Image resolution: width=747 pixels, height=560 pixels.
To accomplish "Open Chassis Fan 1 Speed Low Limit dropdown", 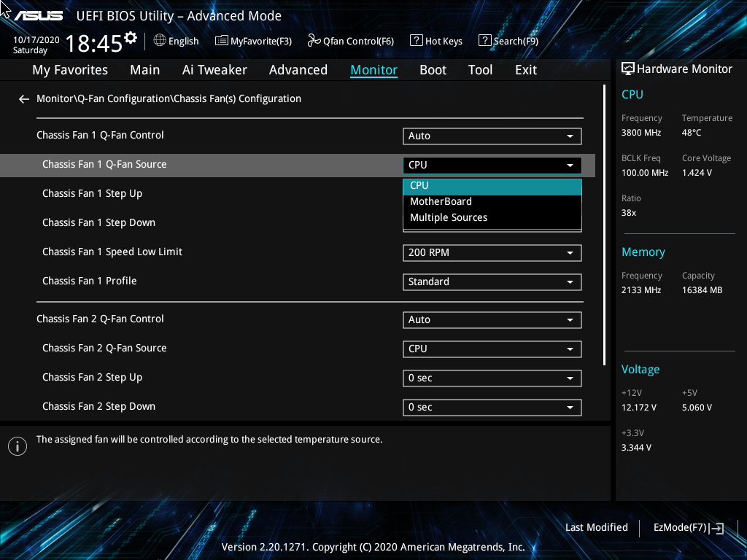I will [492, 253].
